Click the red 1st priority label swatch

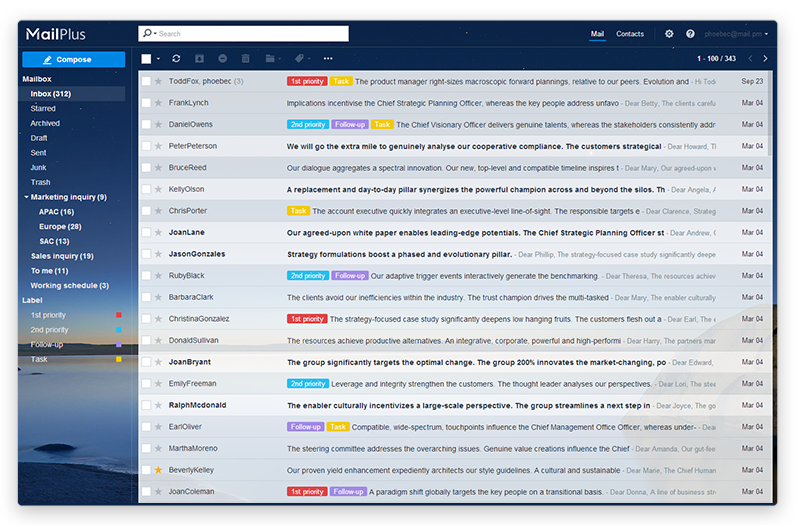point(119,315)
